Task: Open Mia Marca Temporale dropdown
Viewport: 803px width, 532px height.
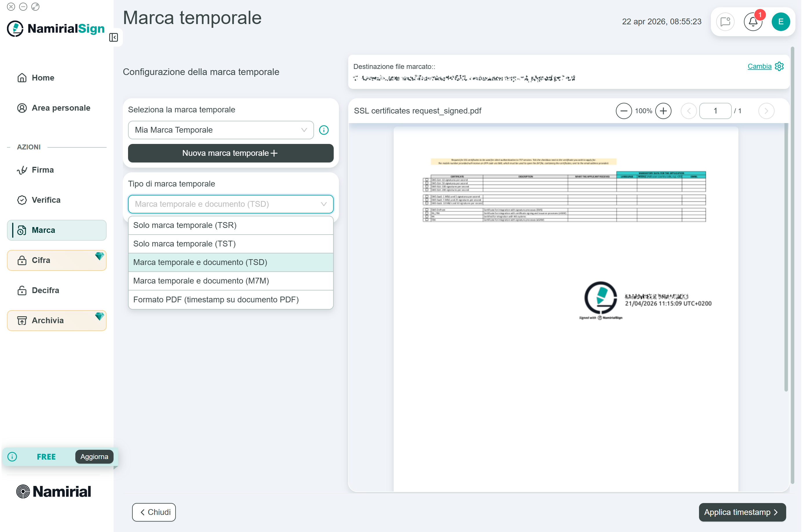Action: 221,130
